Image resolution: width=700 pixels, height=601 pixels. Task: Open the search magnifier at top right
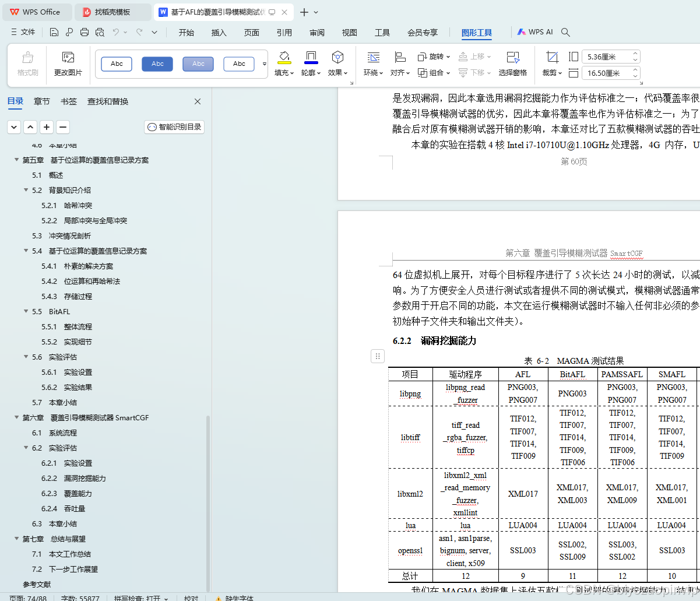tap(565, 33)
